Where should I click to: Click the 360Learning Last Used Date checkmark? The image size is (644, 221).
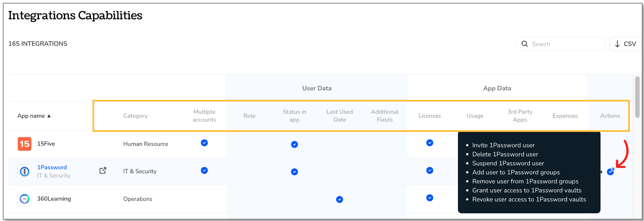(340, 199)
